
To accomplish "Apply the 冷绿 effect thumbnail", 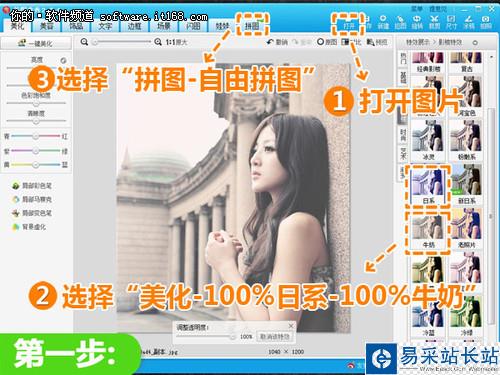I will 466,317.
